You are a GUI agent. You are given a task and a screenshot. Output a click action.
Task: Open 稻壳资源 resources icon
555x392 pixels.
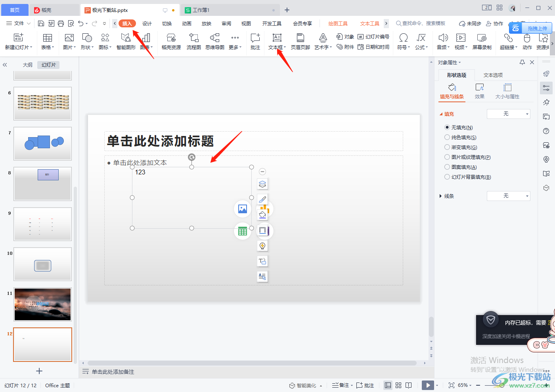tap(171, 38)
